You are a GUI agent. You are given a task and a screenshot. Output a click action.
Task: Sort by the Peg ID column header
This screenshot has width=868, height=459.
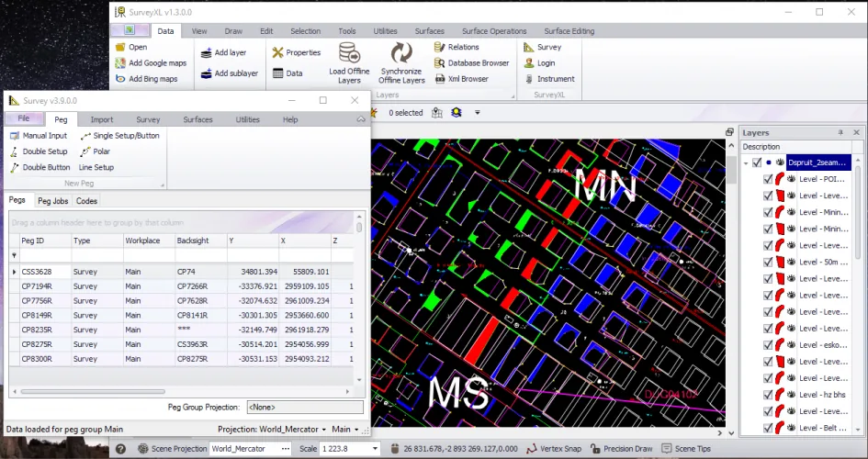coord(44,241)
